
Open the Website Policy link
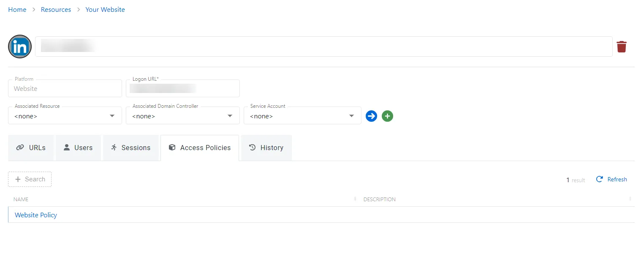tap(36, 215)
